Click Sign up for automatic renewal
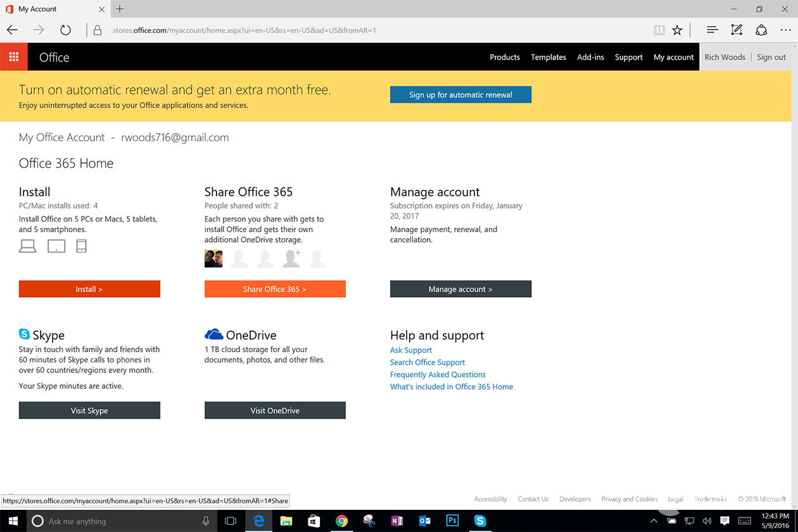The height and width of the screenshot is (532, 798). (x=460, y=94)
